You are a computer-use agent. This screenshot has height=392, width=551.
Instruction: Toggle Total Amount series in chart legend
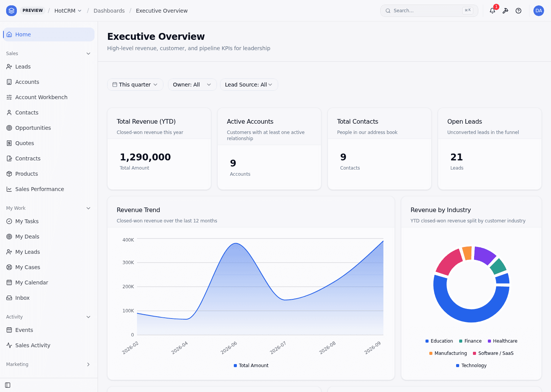coord(251,366)
